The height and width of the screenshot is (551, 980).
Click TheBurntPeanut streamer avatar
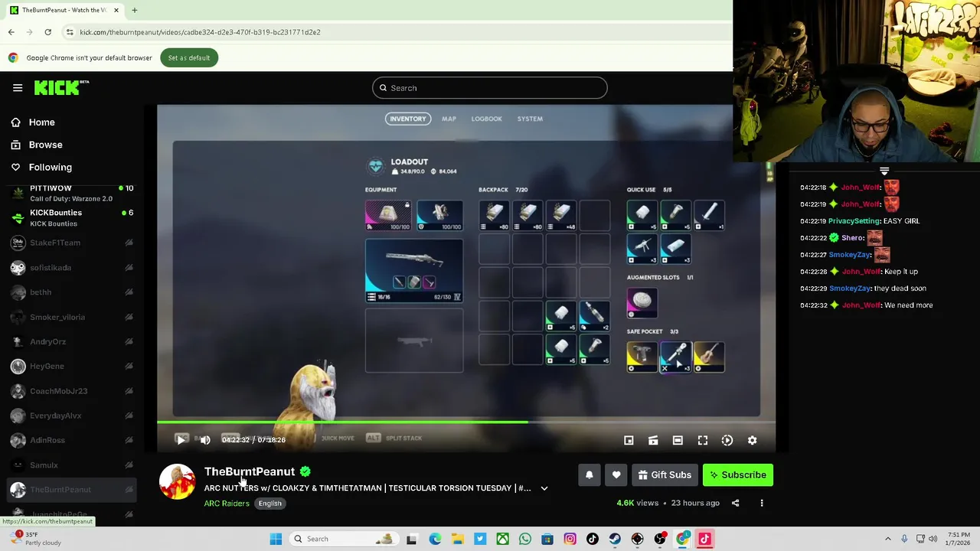tap(177, 482)
